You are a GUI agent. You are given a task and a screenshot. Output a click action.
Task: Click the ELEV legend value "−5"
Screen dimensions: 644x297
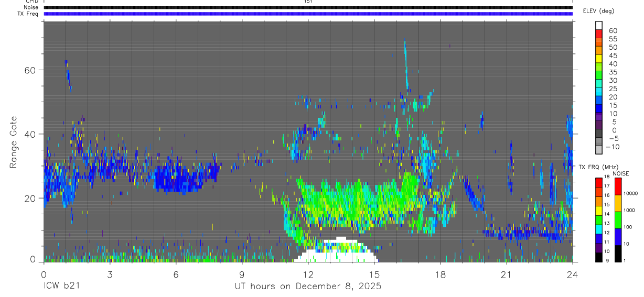coord(613,138)
